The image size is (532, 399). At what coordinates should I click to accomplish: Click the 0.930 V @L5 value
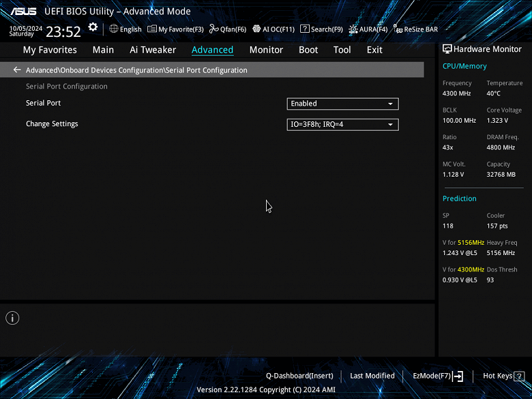click(x=460, y=280)
